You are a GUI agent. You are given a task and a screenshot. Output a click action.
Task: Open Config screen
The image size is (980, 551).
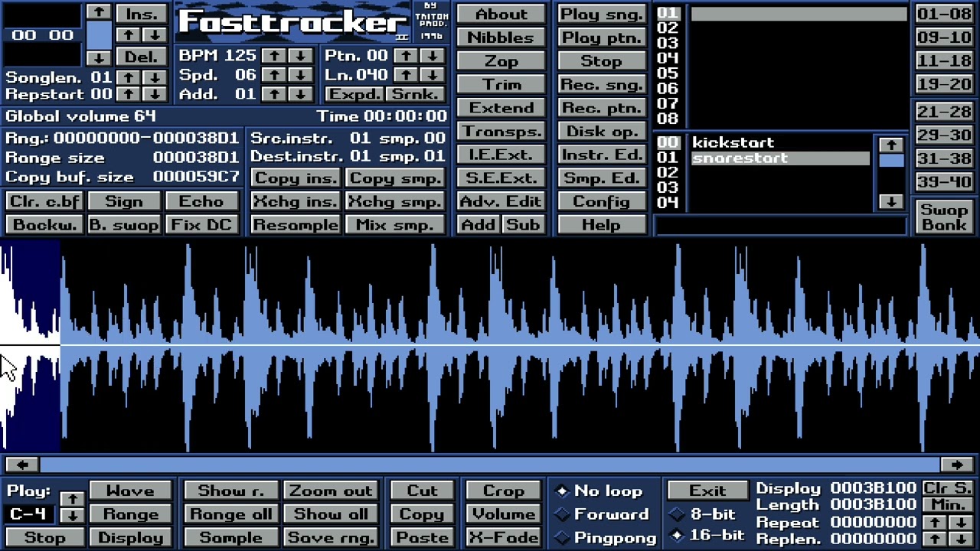pyautogui.click(x=601, y=201)
